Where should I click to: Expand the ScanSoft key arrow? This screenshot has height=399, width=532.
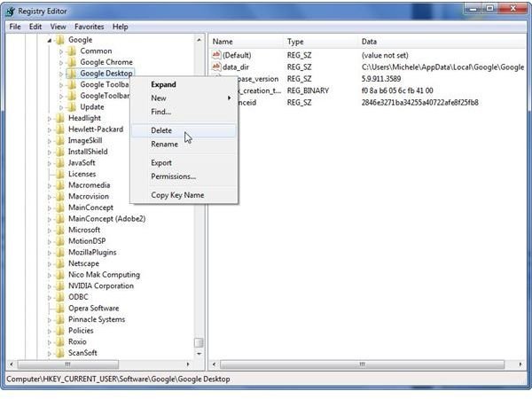(50, 354)
